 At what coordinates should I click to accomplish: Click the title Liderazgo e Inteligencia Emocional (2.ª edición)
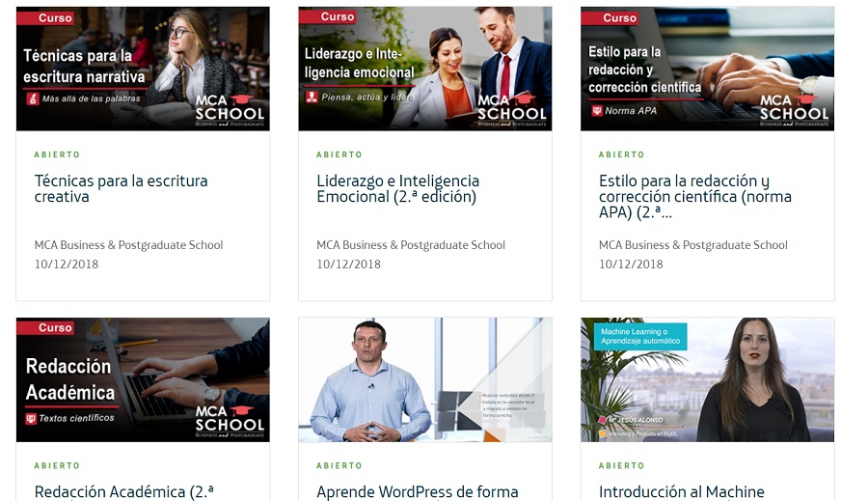[x=398, y=189]
